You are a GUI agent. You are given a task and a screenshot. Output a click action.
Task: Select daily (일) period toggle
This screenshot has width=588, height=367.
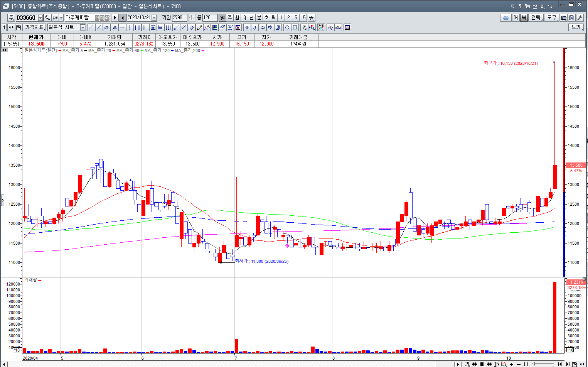(x=222, y=18)
